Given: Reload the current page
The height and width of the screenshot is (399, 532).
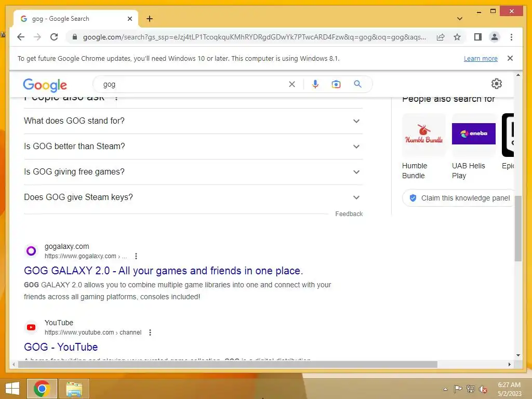Looking at the screenshot, I should pyautogui.click(x=54, y=37).
